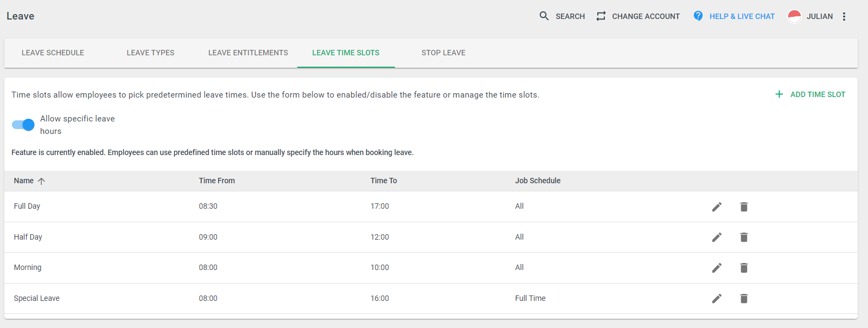Click the JULIAN user name
The image size is (868, 328).
[819, 16]
